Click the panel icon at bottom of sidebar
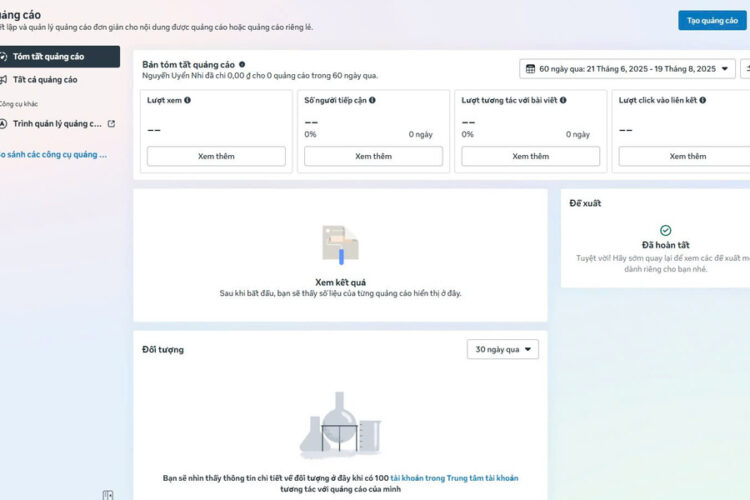 (x=108, y=494)
